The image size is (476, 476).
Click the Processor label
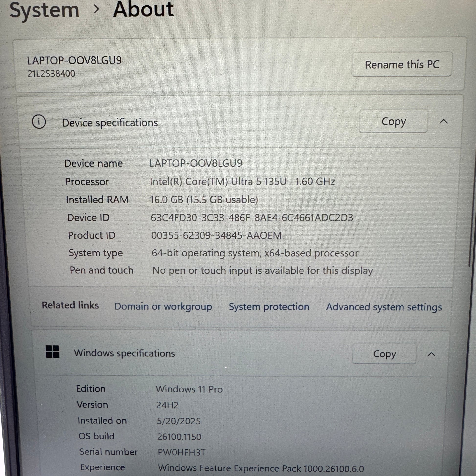coord(87,182)
